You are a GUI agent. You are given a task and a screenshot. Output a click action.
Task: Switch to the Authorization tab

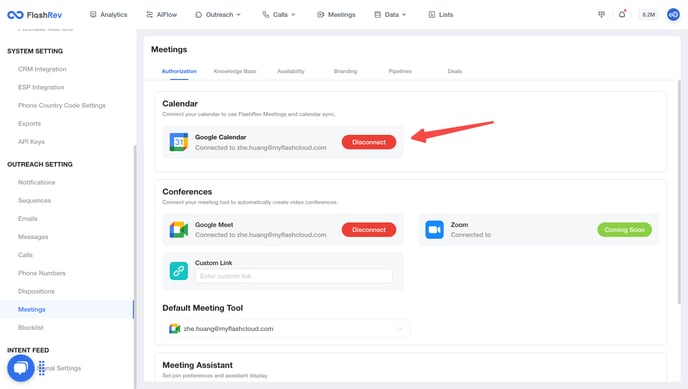coord(179,71)
